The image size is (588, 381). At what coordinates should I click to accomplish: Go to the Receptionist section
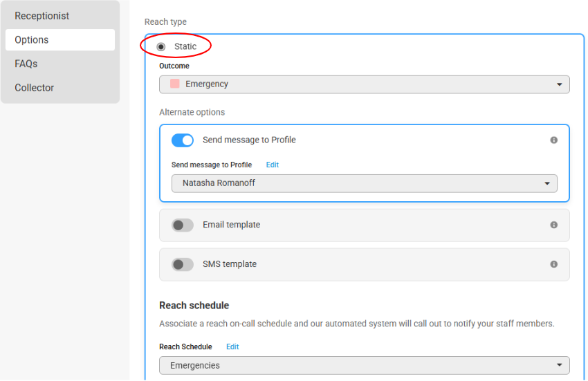coord(60,16)
